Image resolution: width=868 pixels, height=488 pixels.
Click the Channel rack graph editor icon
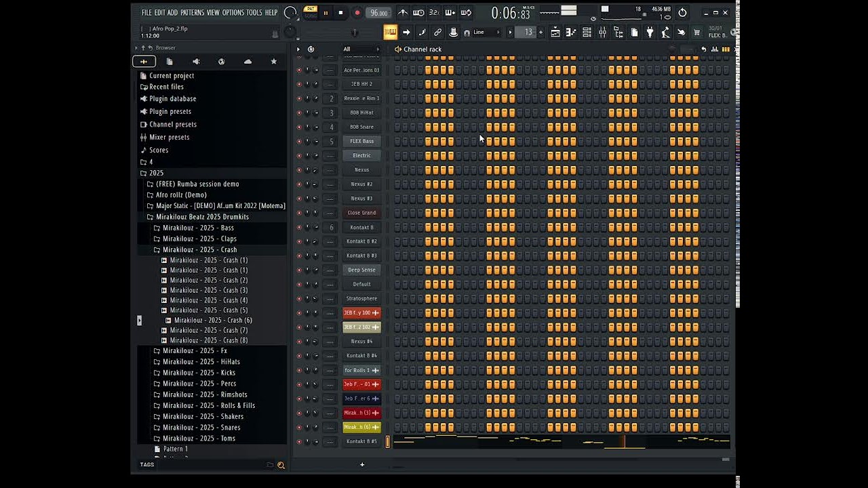[x=714, y=49]
